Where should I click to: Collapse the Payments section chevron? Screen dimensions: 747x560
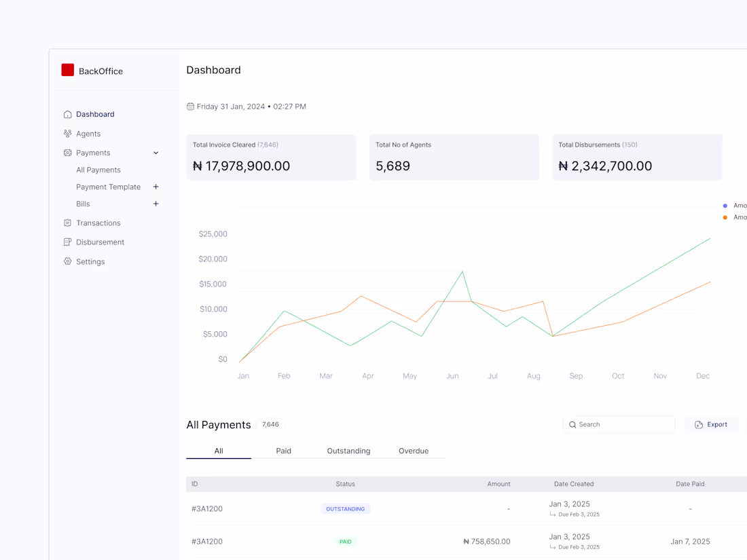click(156, 152)
